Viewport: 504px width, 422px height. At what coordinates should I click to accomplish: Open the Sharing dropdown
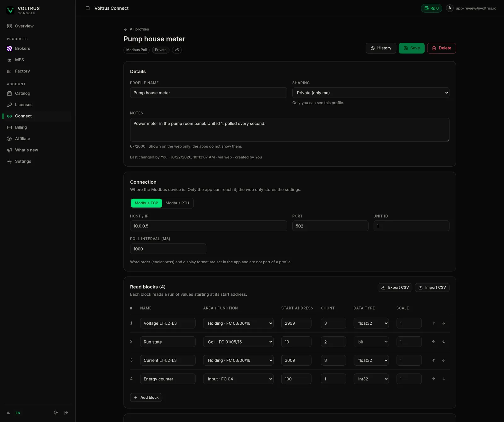click(371, 93)
